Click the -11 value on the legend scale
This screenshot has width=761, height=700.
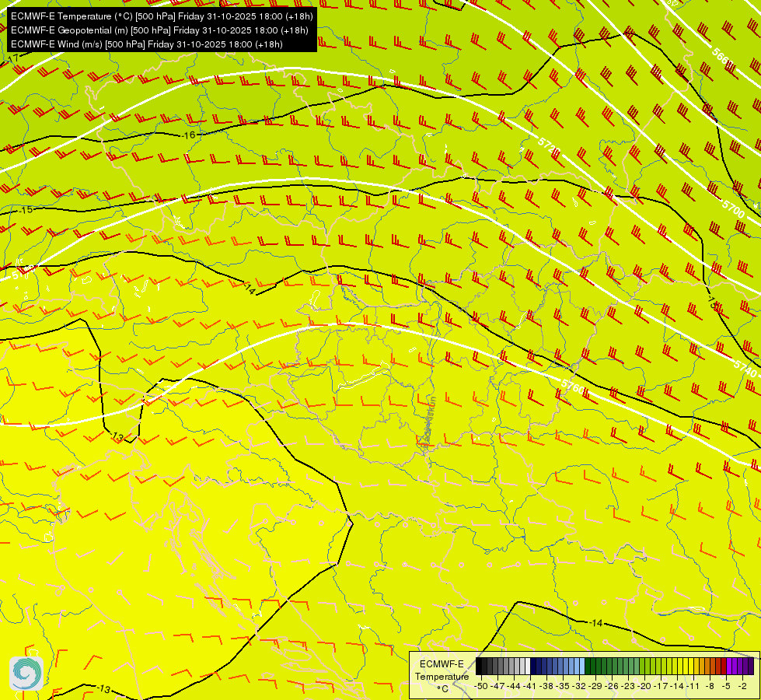coord(693,686)
